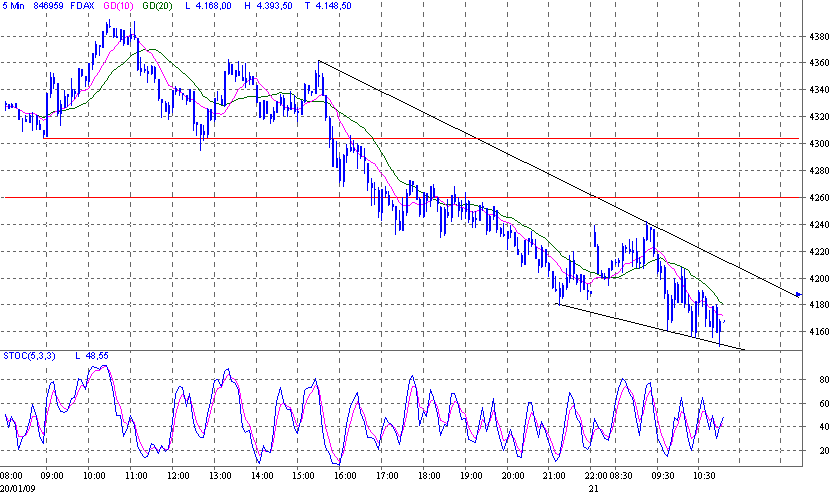Click the 17:00 time axis label

[387, 476]
